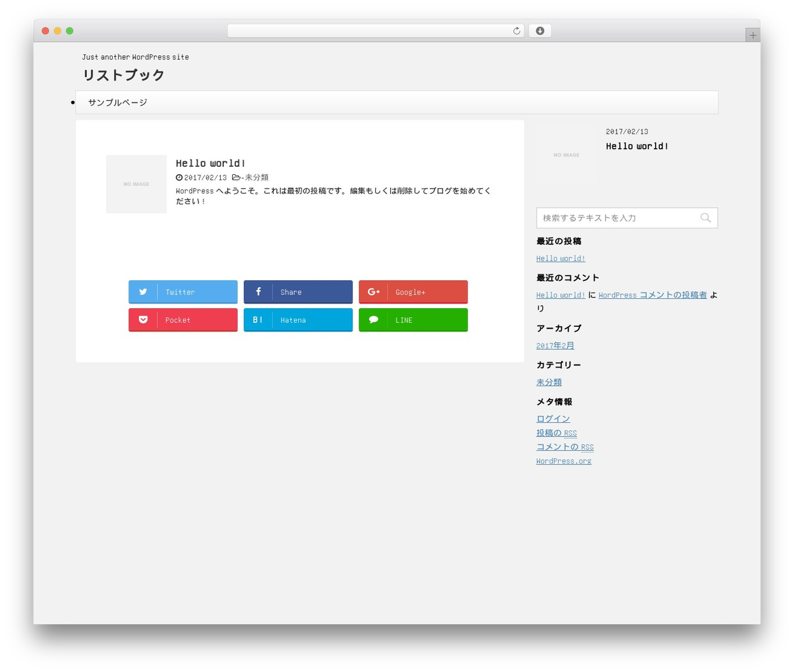Click the LINE speech bubble icon

[373, 320]
